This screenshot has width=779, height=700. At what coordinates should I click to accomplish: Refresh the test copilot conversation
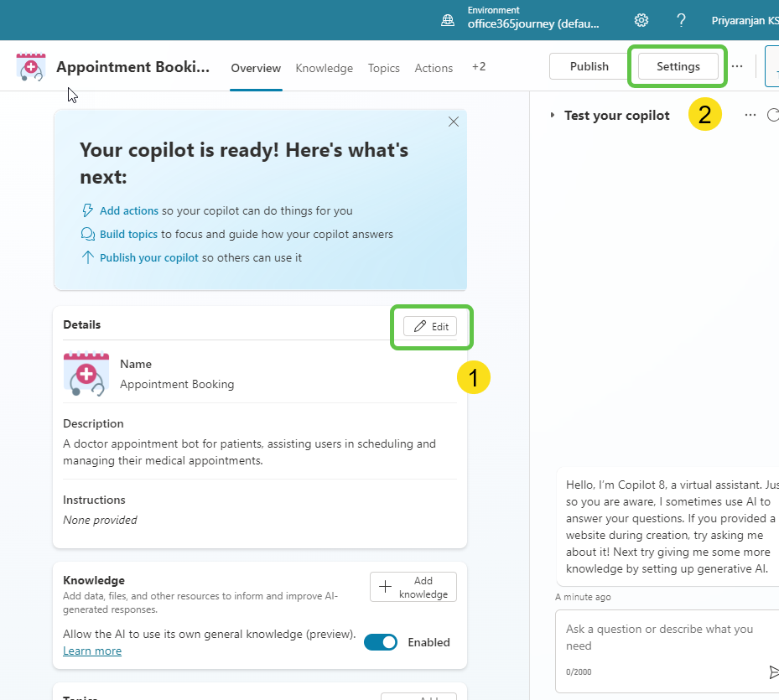coord(773,115)
